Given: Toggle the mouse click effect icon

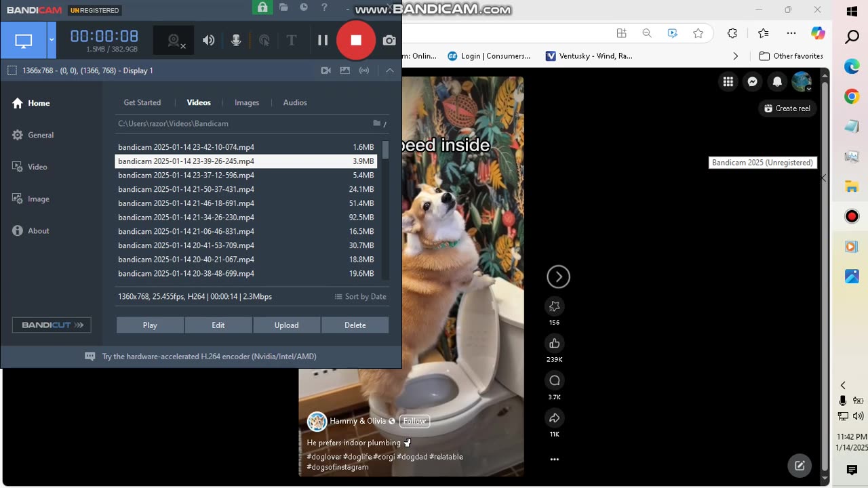Looking at the screenshot, I should pyautogui.click(x=264, y=40).
